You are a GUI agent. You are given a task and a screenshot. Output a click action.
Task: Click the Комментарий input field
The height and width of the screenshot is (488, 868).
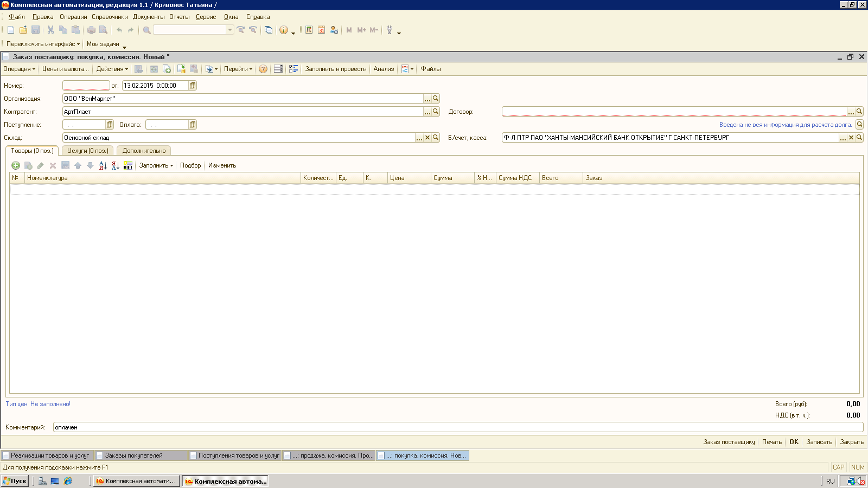point(456,427)
